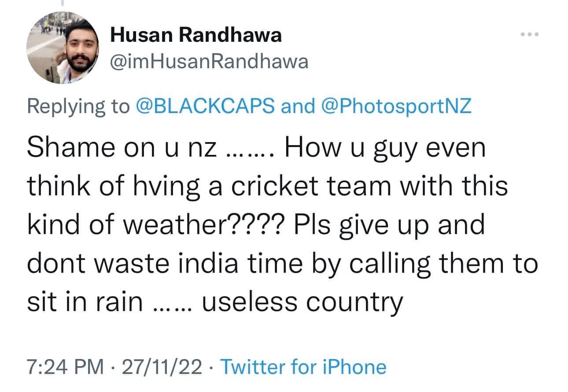The width and height of the screenshot is (568, 392).
Task: Click the @imHusanRandhawa handle
Action: [209, 62]
